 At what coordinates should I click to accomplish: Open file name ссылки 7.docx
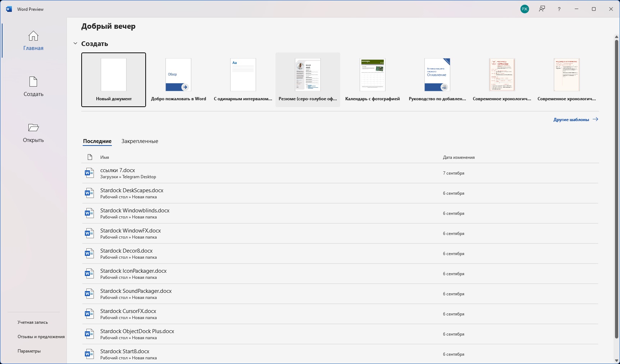(118, 170)
